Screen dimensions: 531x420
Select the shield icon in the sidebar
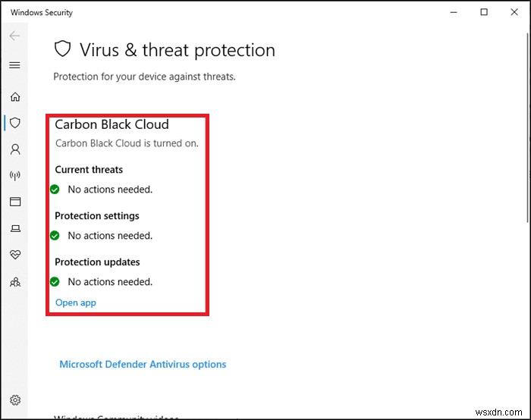[14, 123]
